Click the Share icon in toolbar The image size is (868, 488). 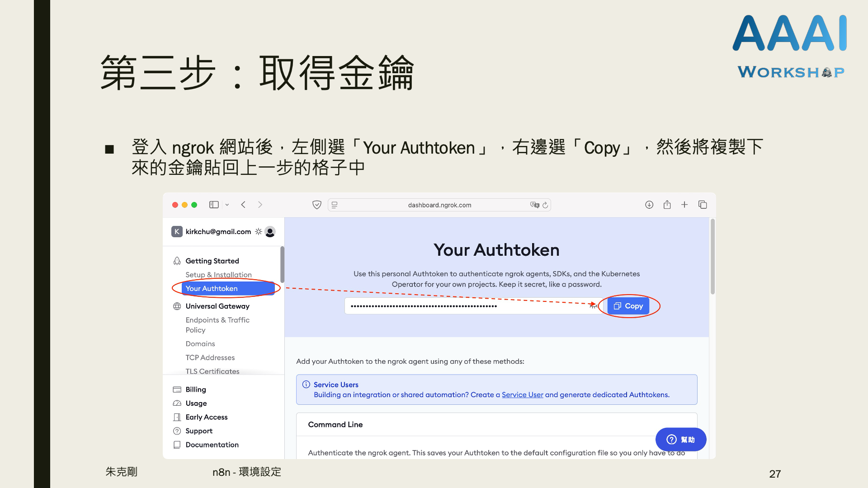[x=667, y=205]
